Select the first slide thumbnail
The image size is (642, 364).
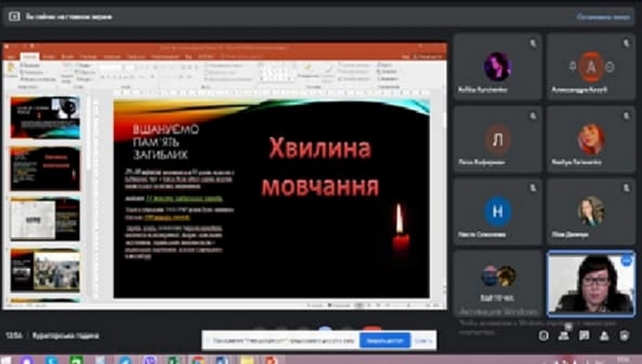45,118
